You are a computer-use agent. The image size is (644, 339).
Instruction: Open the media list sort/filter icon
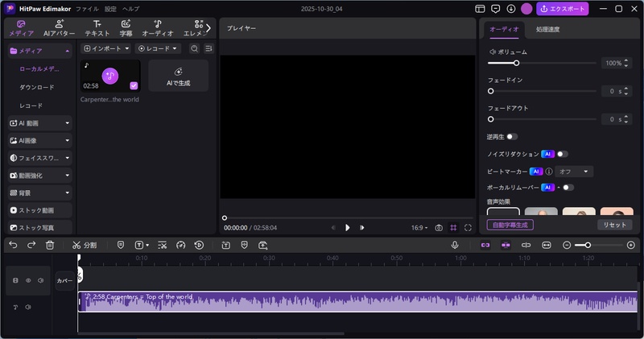[x=208, y=48]
